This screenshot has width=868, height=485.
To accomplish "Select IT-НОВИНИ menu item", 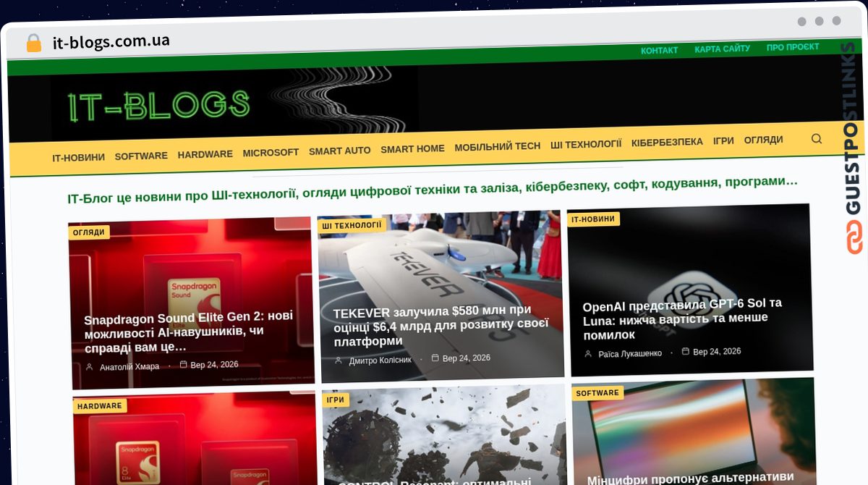I will click(x=78, y=156).
